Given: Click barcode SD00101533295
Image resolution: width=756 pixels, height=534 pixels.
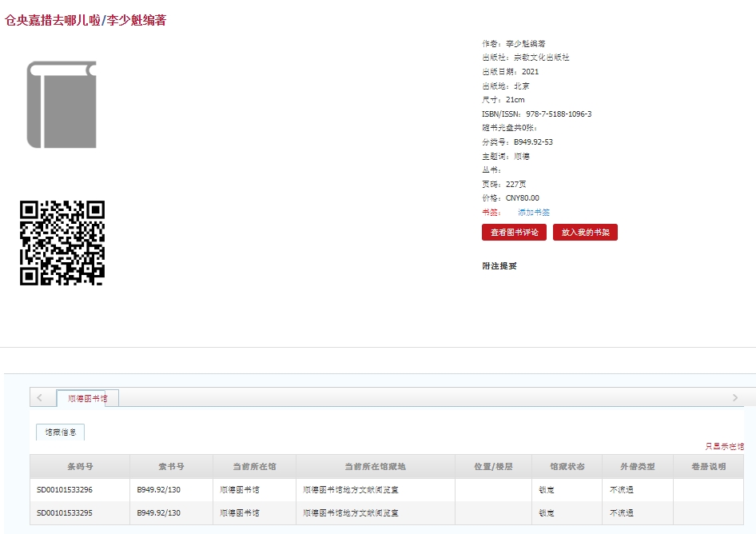Looking at the screenshot, I should (65, 512).
